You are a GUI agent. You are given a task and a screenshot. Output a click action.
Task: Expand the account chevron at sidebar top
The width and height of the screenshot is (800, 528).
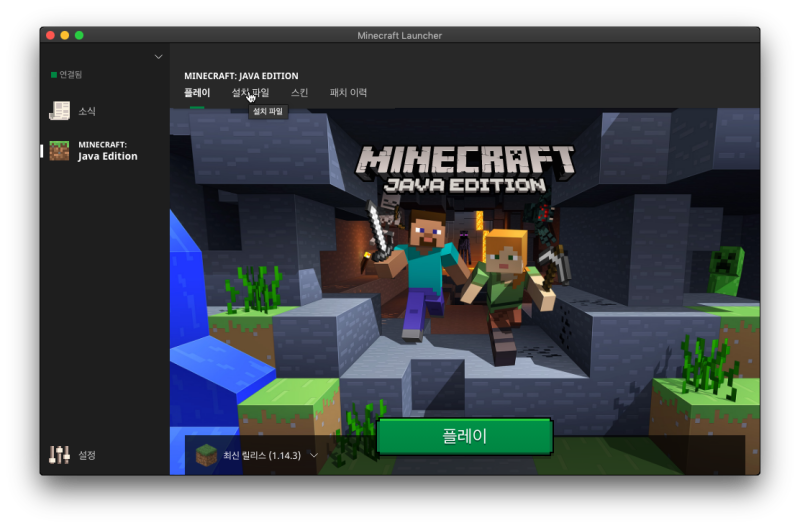click(159, 57)
